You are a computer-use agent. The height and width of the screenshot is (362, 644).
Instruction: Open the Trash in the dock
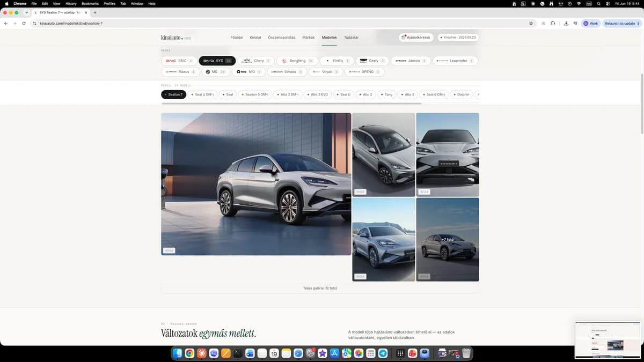coord(466,353)
